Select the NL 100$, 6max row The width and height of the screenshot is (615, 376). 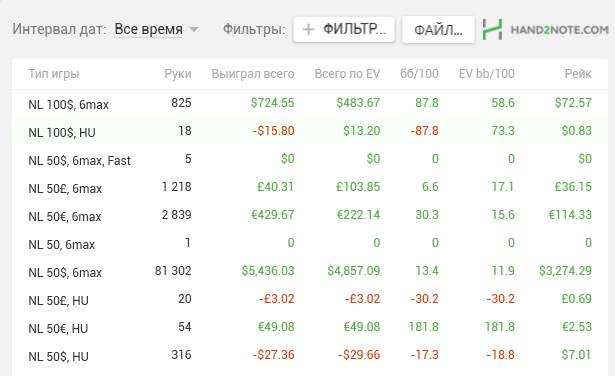click(310, 103)
